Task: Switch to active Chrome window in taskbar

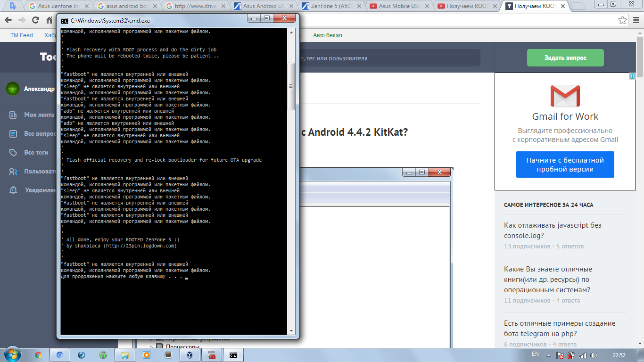Action: coord(60,355)
